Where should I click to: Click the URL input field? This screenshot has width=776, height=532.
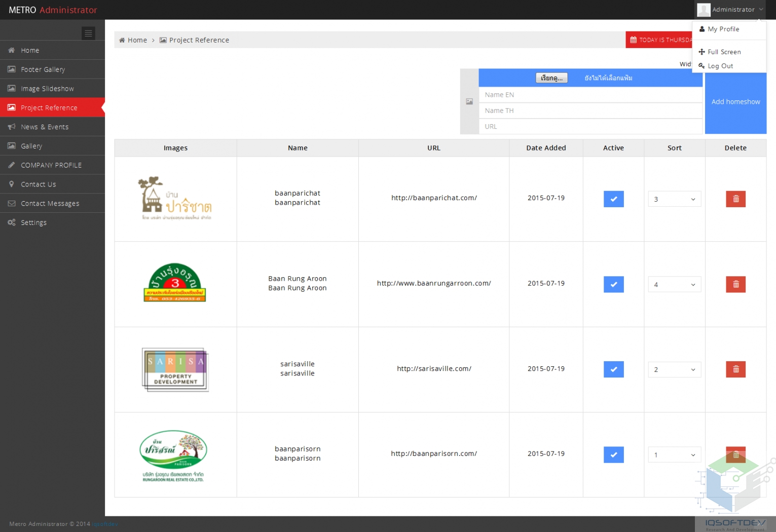pyautogui.click(x=590, y=126)
